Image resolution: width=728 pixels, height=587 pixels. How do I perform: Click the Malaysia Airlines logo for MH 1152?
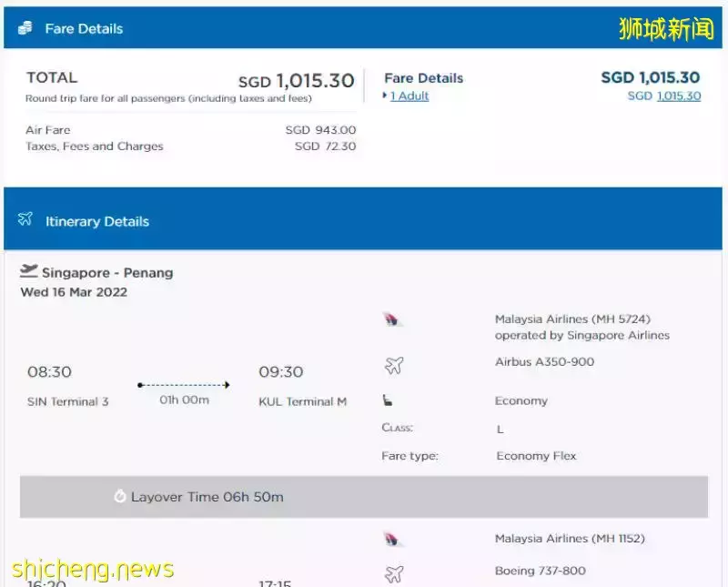click(x=392, y=540)
